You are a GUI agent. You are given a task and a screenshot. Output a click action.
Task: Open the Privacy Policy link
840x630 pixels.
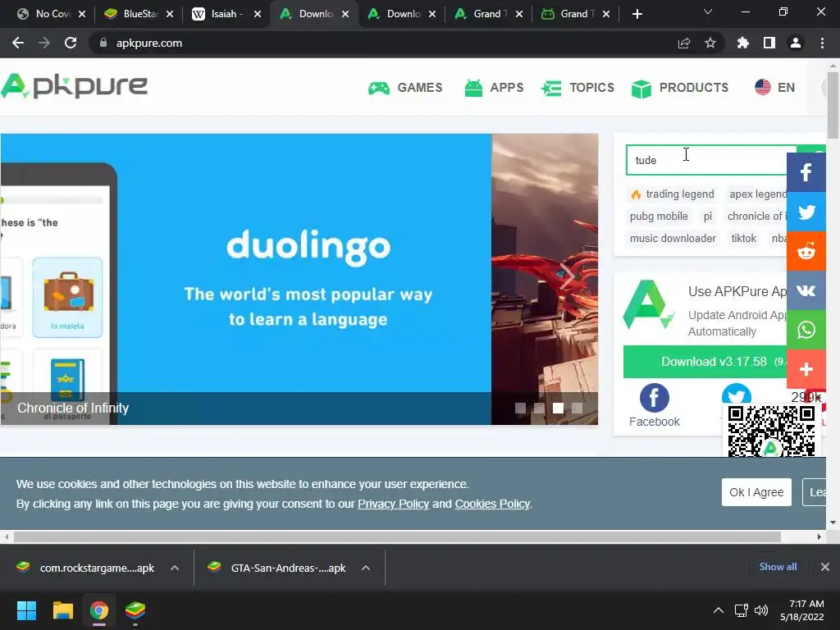click(x=393, y=504)
